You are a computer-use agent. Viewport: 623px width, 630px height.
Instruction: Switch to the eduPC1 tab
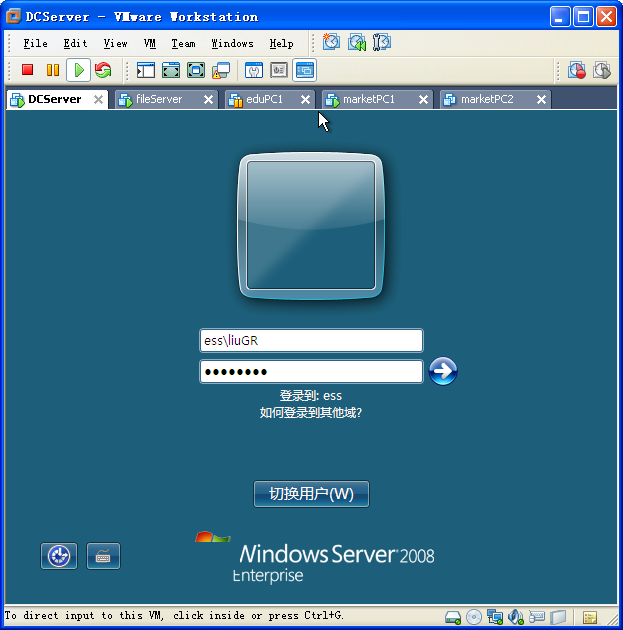pyautogui.click(x=264, y=99)
